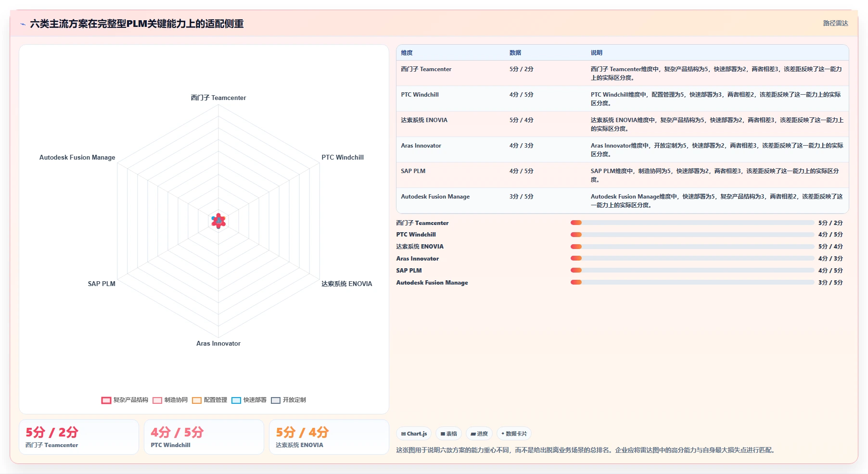The image size is (868, 474).
Task: Select the Aras Innovator table row cell
Action: coord(421,146)
